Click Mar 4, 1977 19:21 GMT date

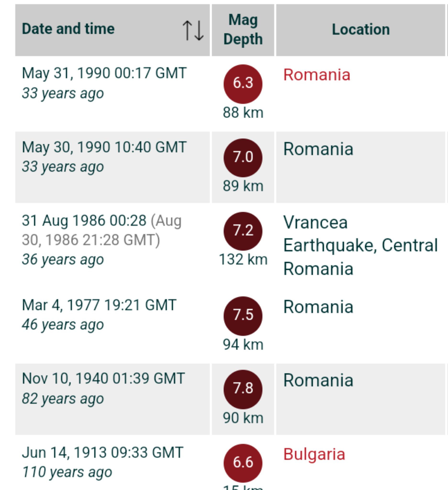click(99, 305)
